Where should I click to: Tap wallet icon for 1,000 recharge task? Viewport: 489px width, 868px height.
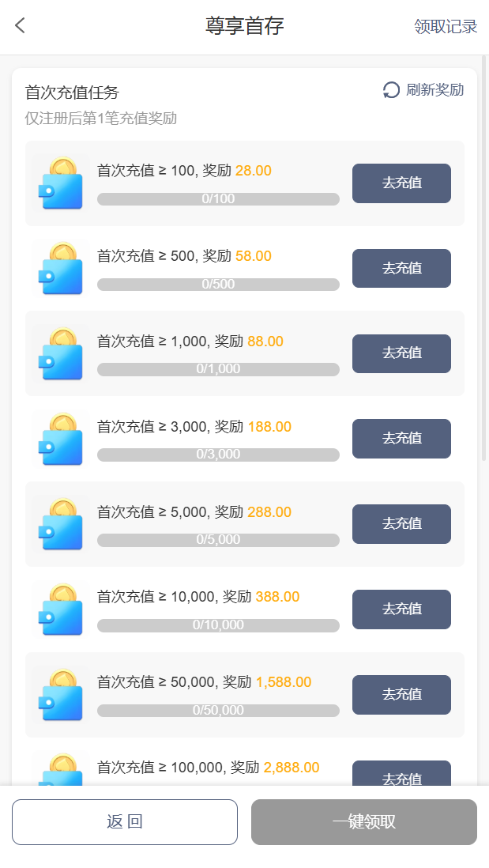coord(61,353)
